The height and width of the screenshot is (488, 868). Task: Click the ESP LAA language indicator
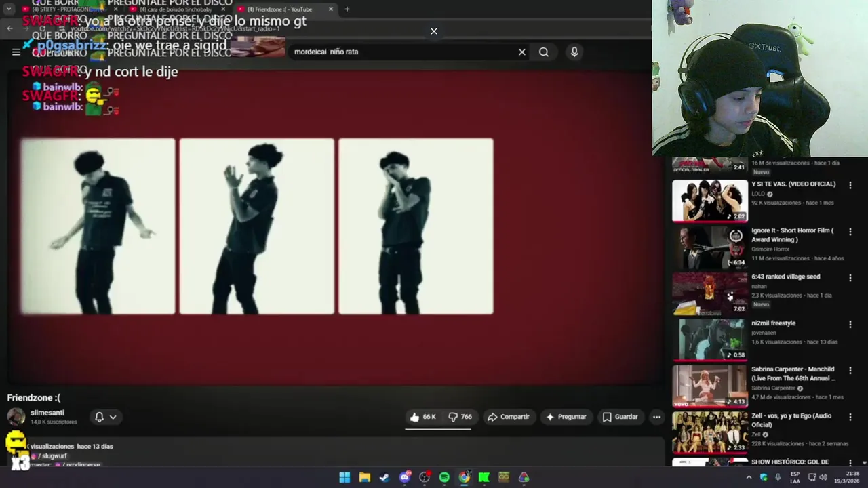795,477
